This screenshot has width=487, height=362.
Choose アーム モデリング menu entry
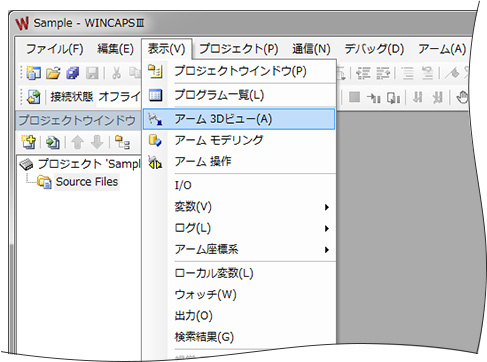click(x=239, y=140)
